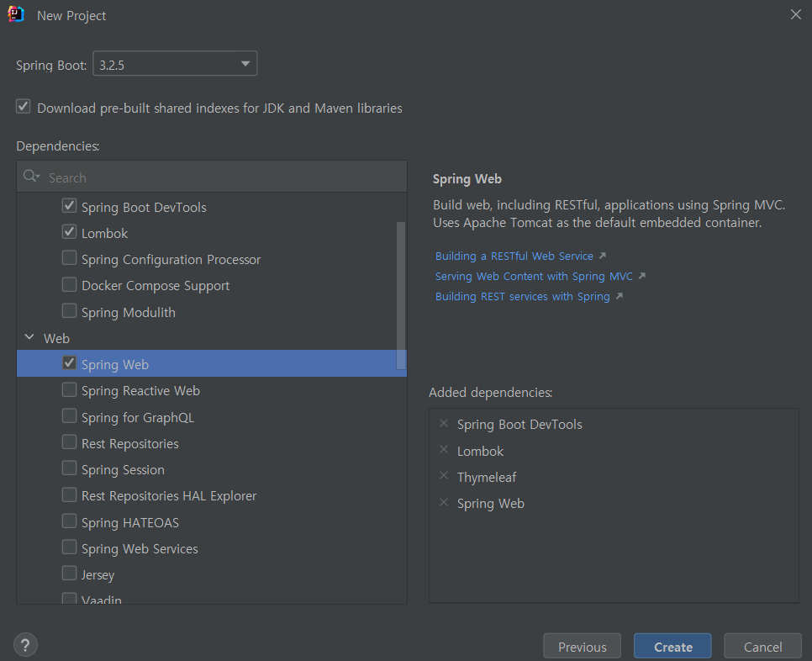Screen dimensions: 812x661
Task: Uncheck Download pre-built shared indexes option
Action: (24, 107)
